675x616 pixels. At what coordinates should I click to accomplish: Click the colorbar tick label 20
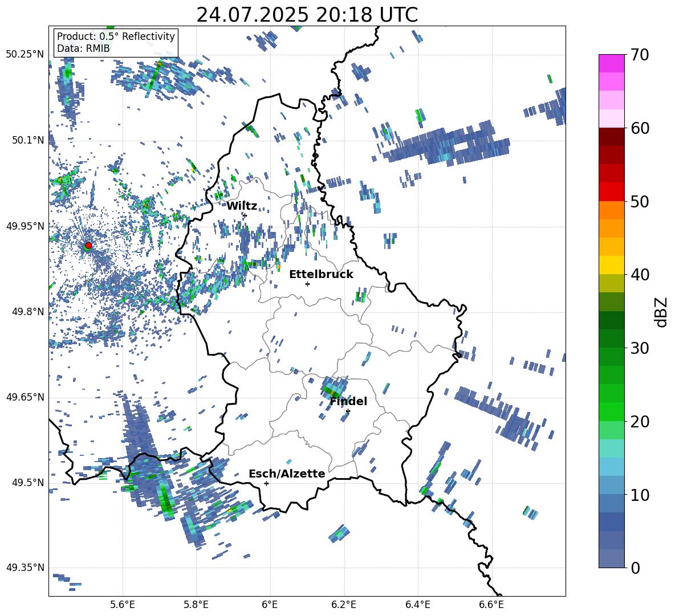pyautogui.click(x=640, y=422)
